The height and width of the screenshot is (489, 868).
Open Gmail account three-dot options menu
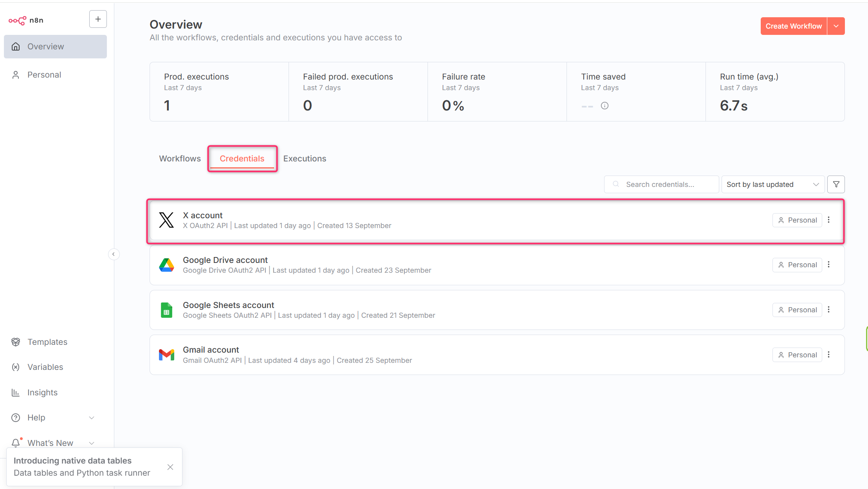pos(828,355)
